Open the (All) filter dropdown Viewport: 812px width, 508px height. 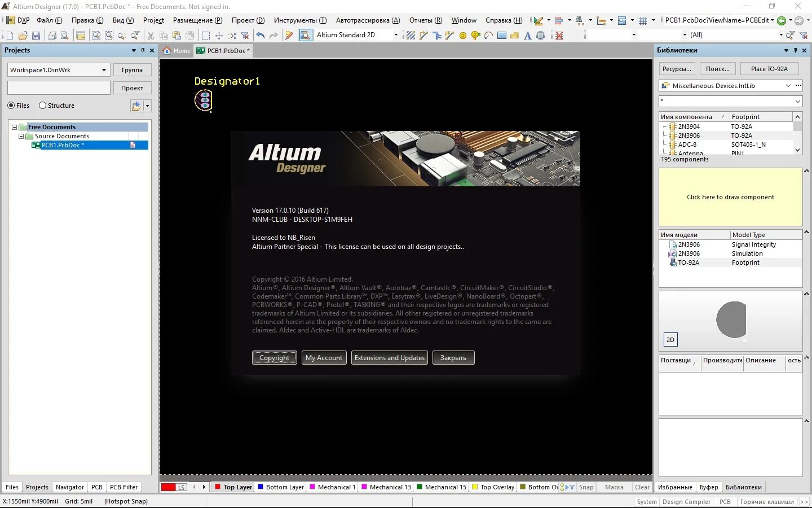point(781,35)
